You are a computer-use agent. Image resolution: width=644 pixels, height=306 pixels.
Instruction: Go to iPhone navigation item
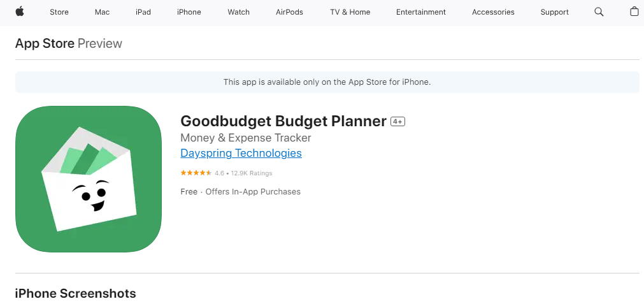click(189, 12)
